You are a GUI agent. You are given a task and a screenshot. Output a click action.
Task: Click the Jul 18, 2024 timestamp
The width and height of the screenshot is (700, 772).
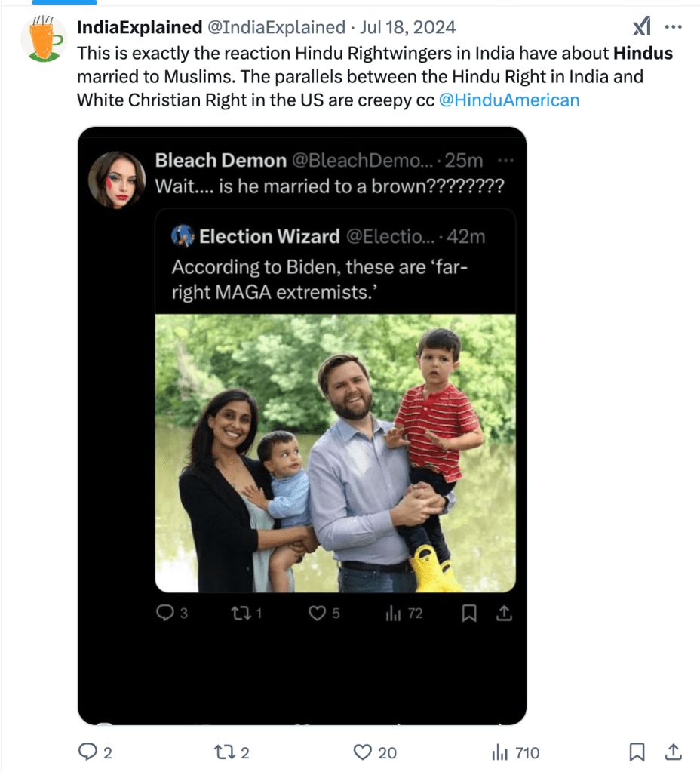click(x=408, y=28)
